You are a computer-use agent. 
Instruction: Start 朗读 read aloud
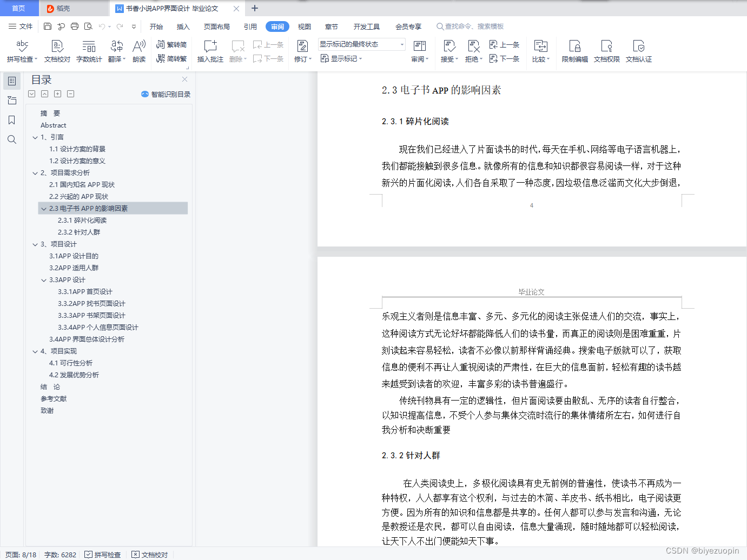coord(139,51)
